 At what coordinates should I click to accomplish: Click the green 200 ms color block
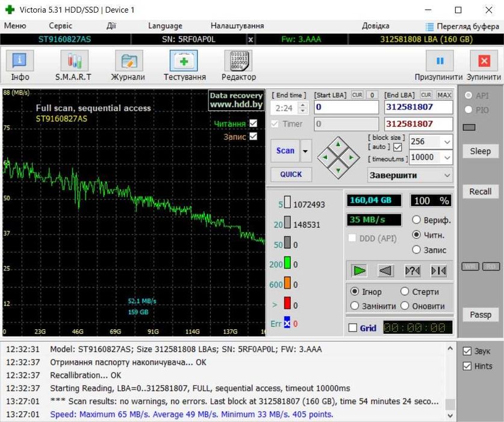click(287, 263)
